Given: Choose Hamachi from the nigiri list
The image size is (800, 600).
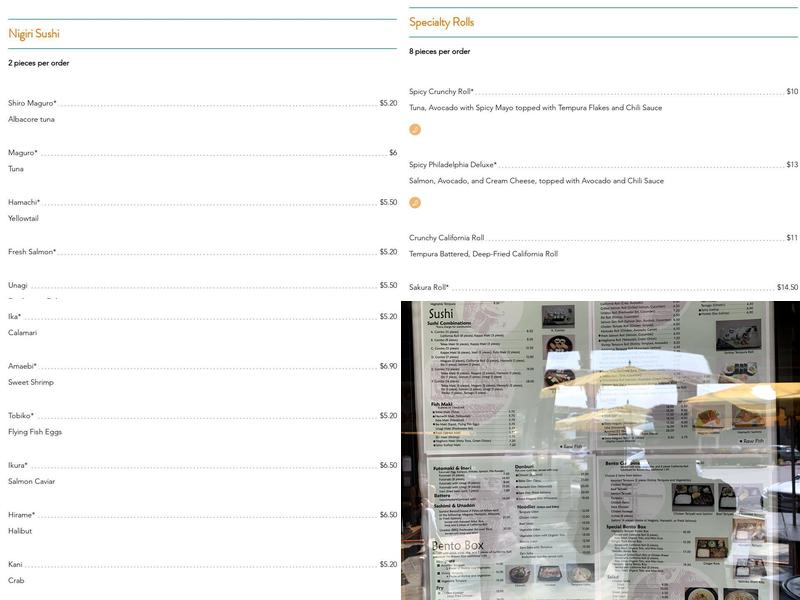Looking at the screenshot, I should tap(24, 202).
